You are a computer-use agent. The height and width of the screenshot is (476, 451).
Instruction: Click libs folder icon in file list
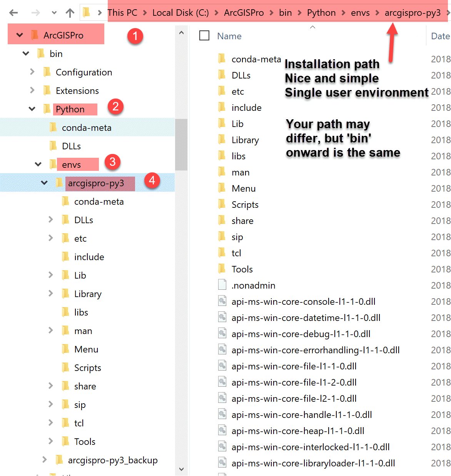click(222, 156)
